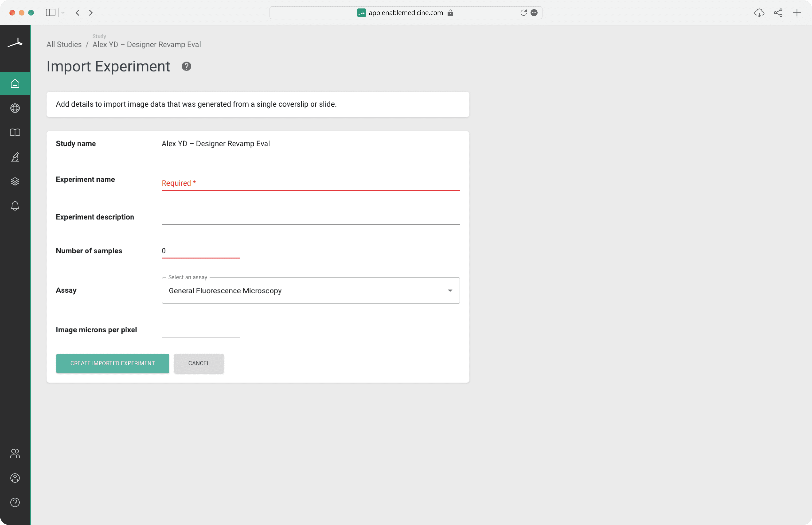This screenshot has height=525, width=812.
Task: Go back with browser back arrow
Action: coord(78,13)
